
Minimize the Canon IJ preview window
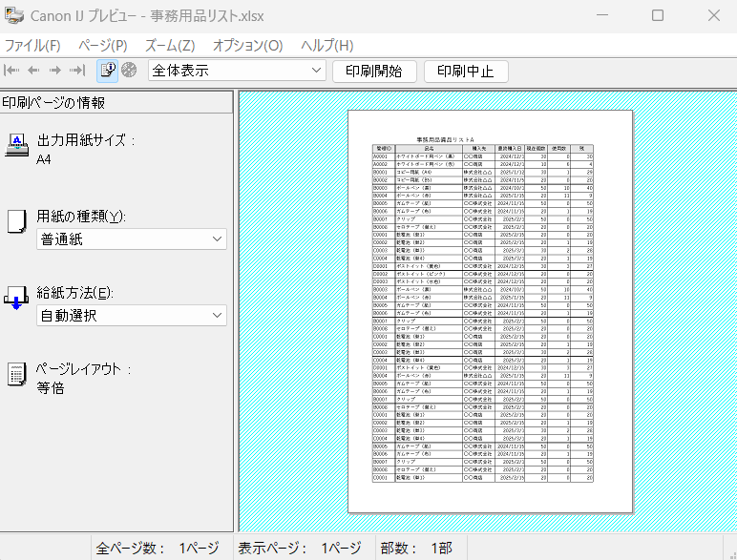(602, 15)
